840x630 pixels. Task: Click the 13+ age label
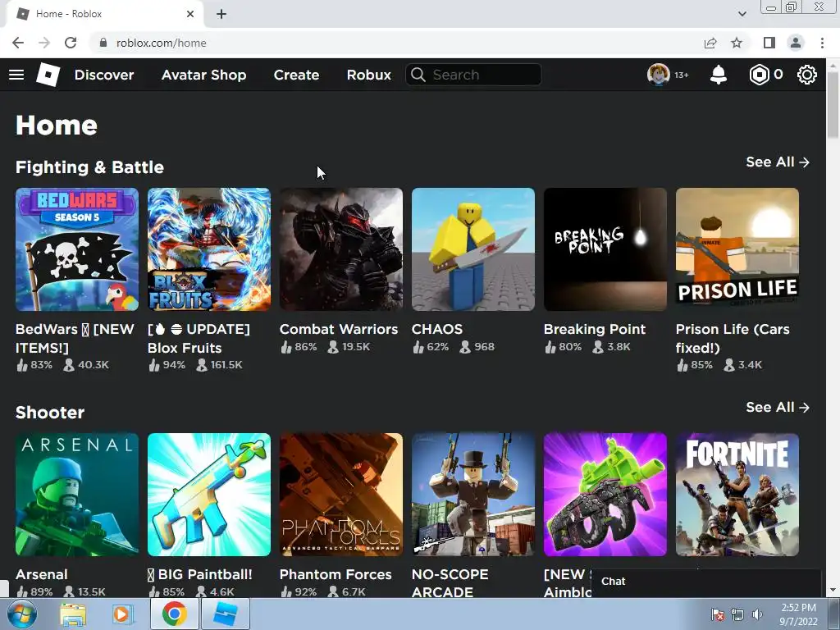[x=682, y=75]
